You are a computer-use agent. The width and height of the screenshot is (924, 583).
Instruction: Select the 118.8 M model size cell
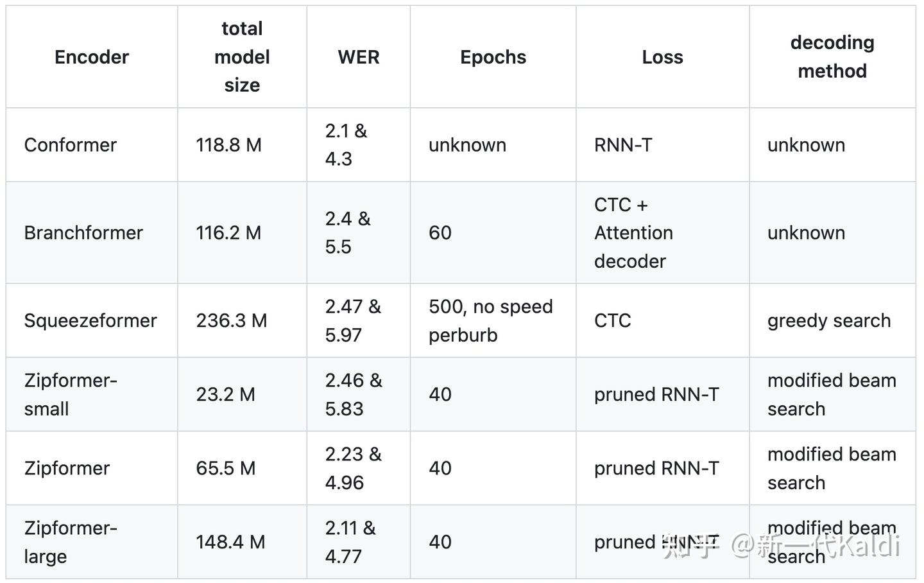pos(228,145)
